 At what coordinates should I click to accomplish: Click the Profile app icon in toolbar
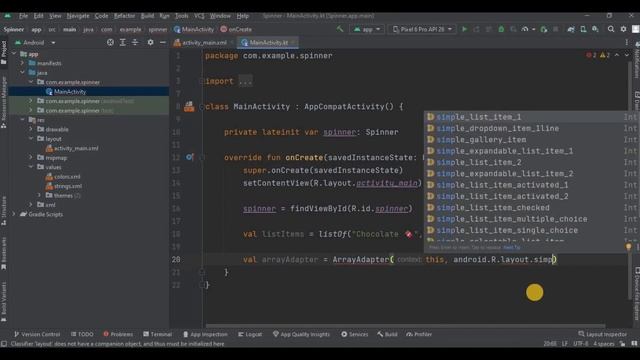525,29
